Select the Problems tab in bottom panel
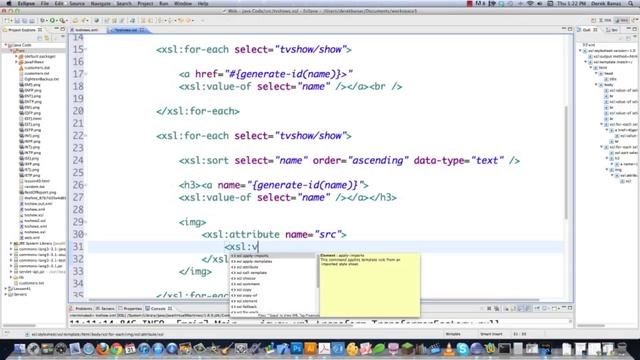This screenshot has height=360, width=640. (x=81, y=309)
